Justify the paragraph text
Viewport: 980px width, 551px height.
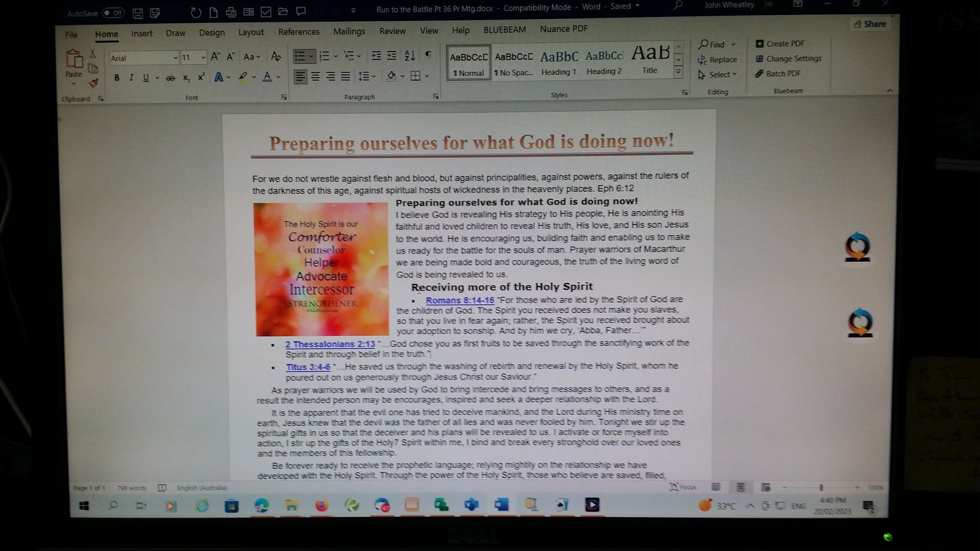coord(345,77)
